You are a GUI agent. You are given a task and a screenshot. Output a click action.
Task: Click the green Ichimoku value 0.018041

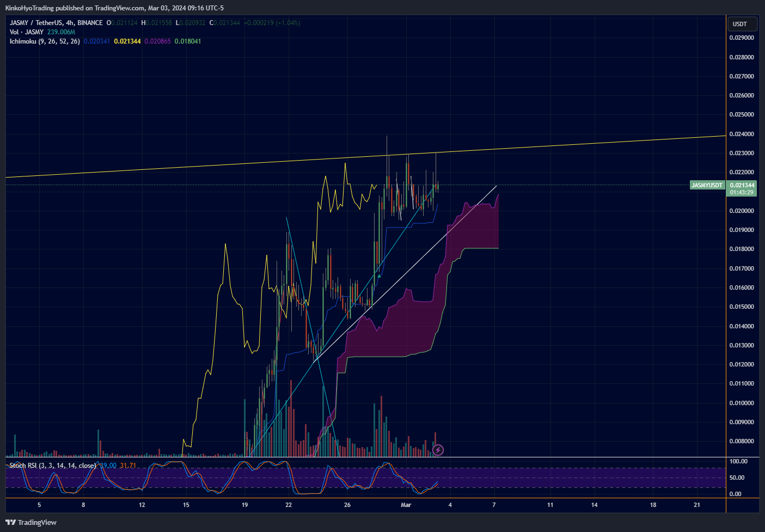[x=188, y=41]
